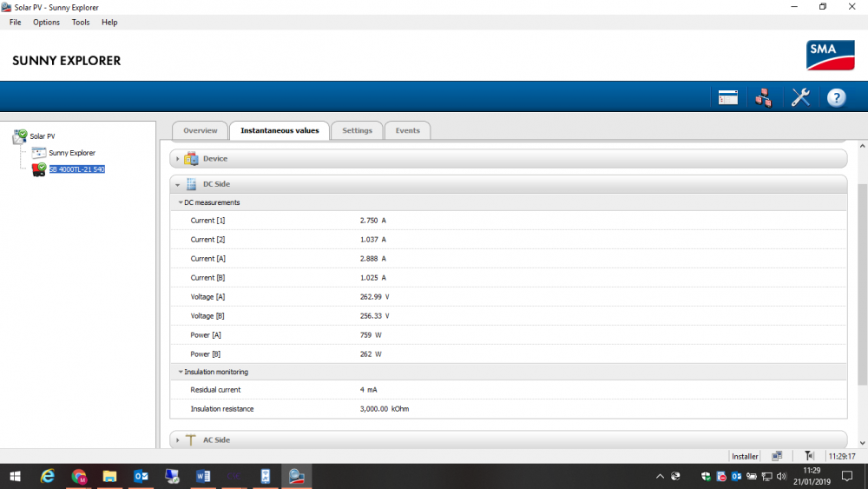868x489 pixels.
Task: Open the Windows Start menu
Action: (16, 476)
